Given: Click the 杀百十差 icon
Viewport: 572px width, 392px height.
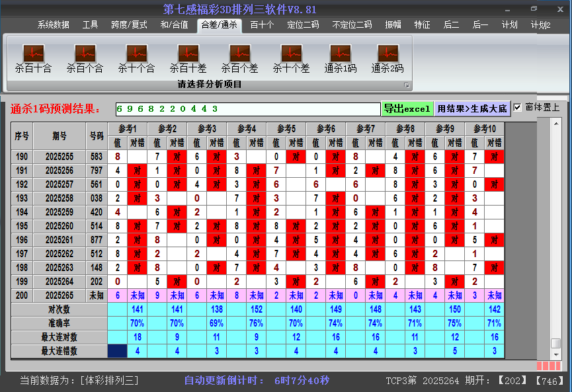Looking at the screenshot, I should click(x=187, y=57).
